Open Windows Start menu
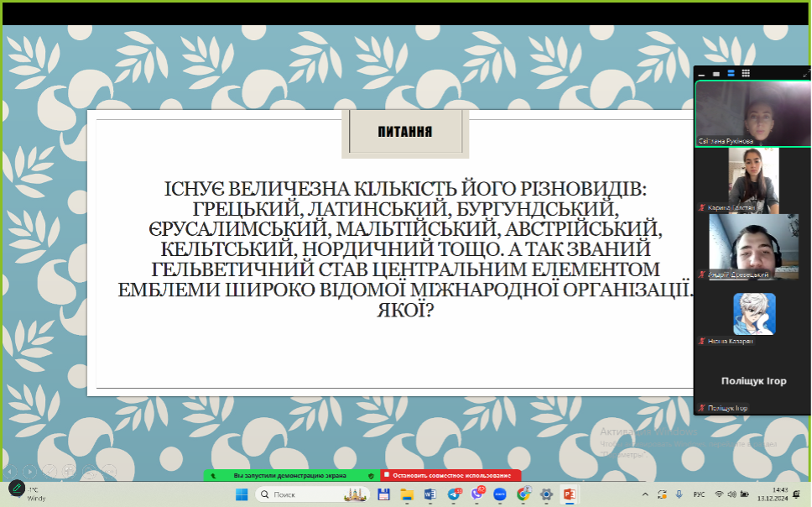The image size is (812, 507). pos(242,494)
